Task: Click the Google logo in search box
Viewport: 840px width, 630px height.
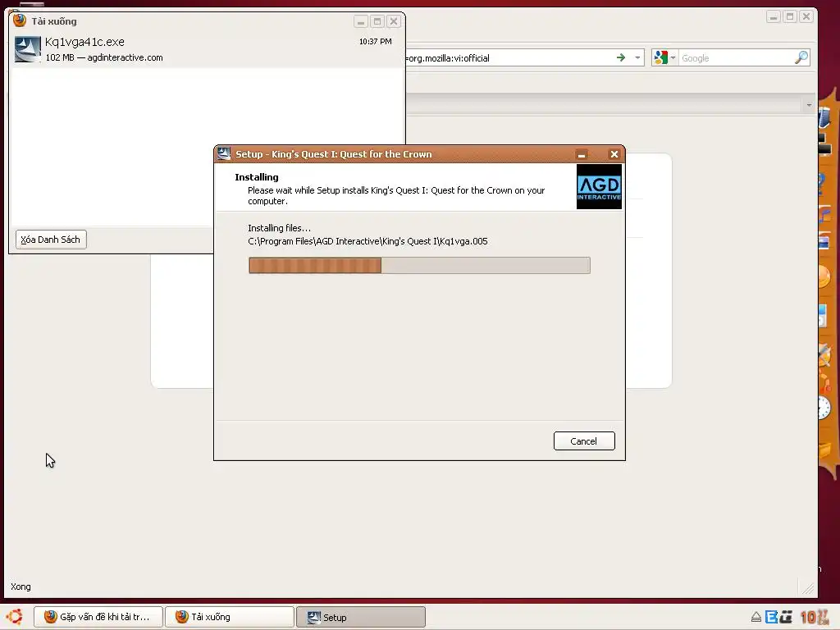Action: [x=661, y=57]
